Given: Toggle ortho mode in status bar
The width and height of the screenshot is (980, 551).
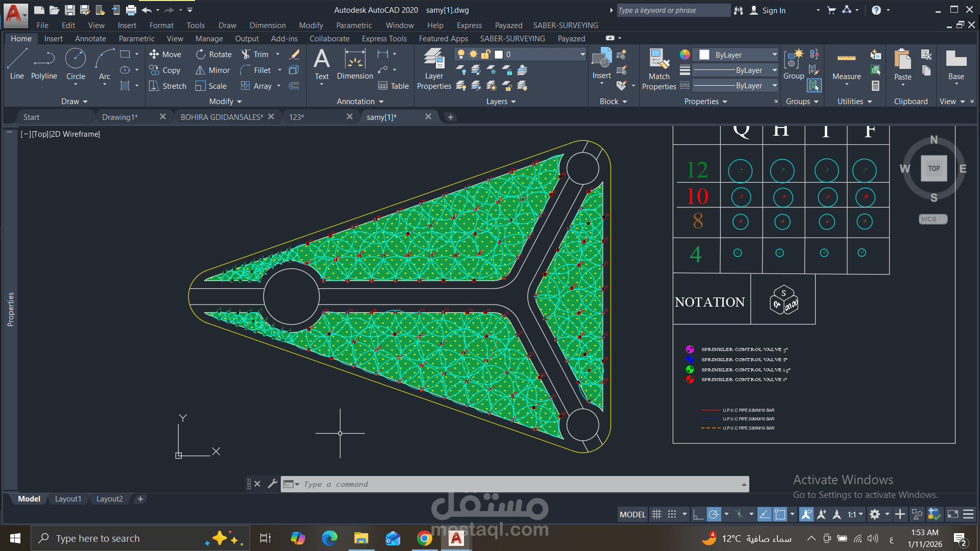Looking at the screenshot, I should tap(698, 514).
